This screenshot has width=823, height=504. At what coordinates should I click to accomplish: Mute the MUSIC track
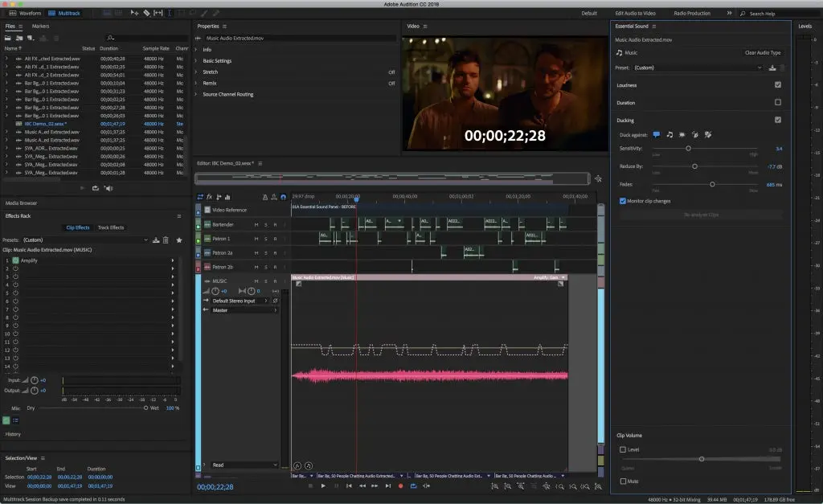tap(256, 281)
